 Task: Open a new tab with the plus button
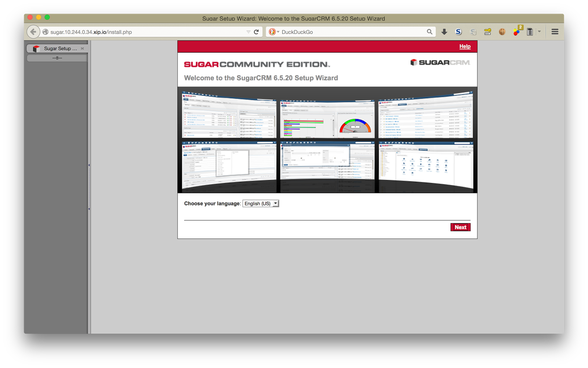57,58
